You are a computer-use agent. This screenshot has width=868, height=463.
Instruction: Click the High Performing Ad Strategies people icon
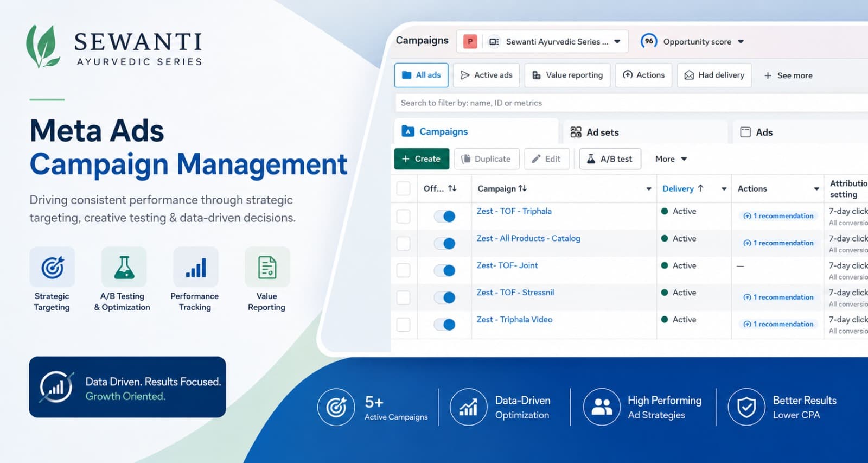point(602,407)
